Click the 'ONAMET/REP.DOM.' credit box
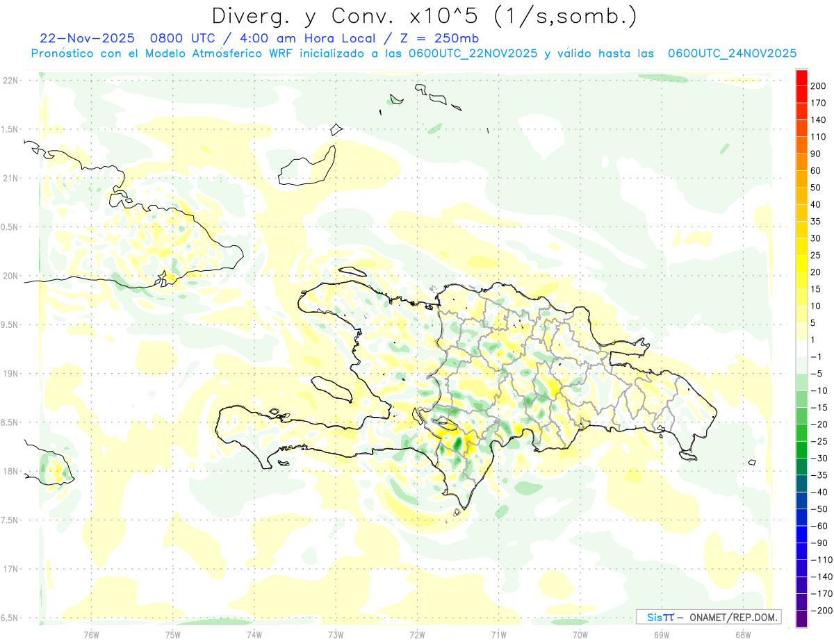Viewport: 834px width, 644px height. click(708, 617)
